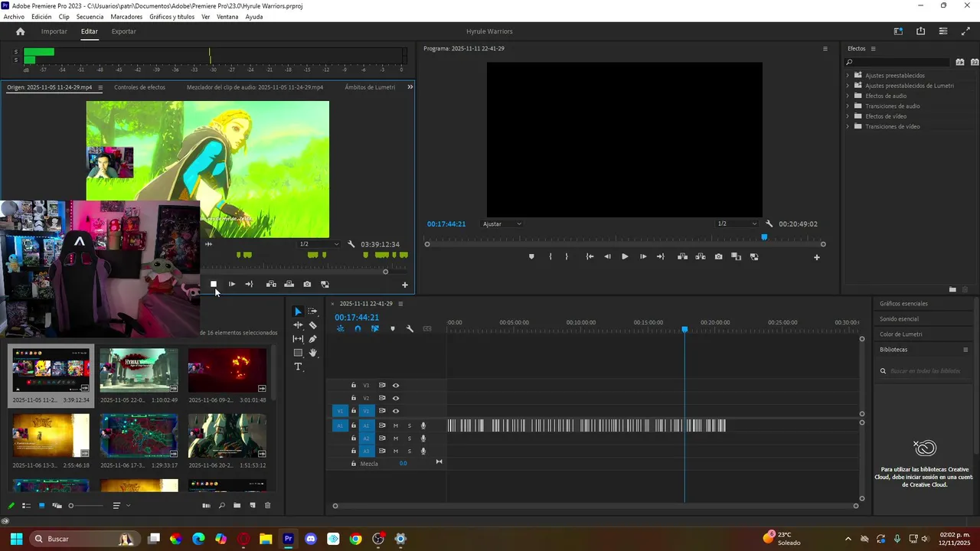The height and width of the screenshot is (551, 980).
Task: Open sort icons dropdown in Project panel
Action: click(x=119, y=506)
